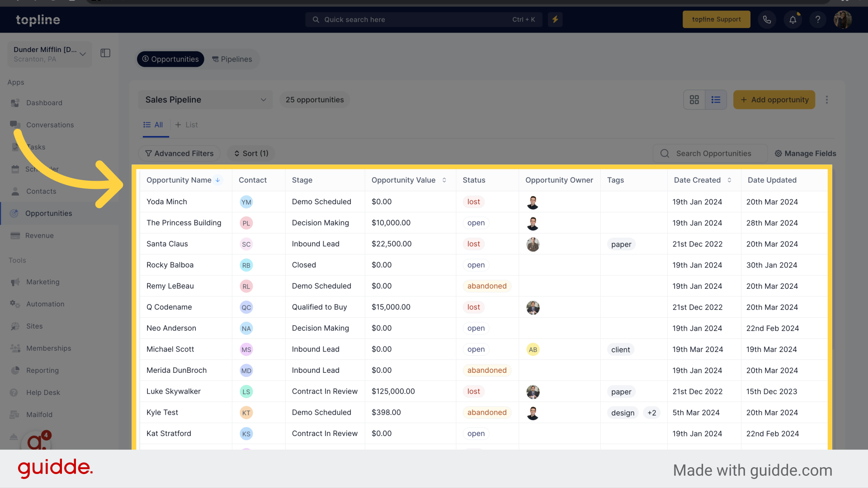Open Automation in the sidebar

coord(45,304)
